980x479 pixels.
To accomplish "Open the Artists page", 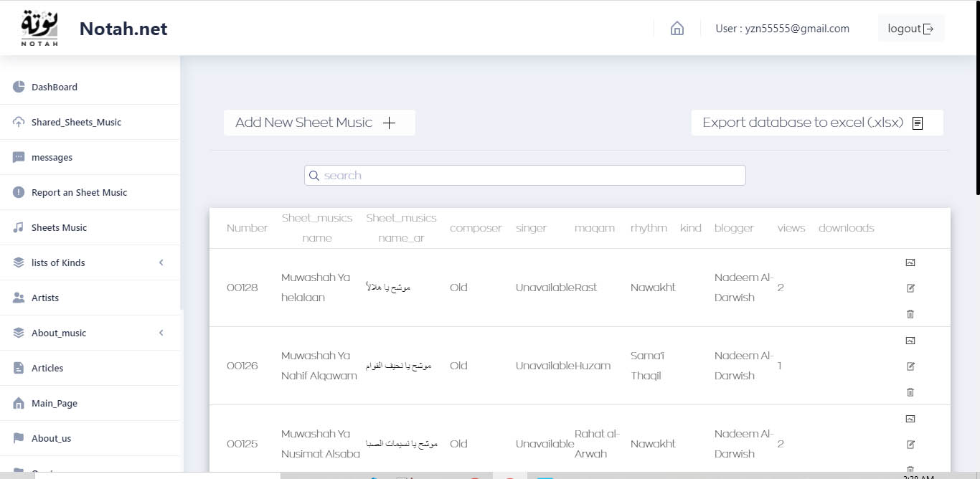I will tap(45, 298).
